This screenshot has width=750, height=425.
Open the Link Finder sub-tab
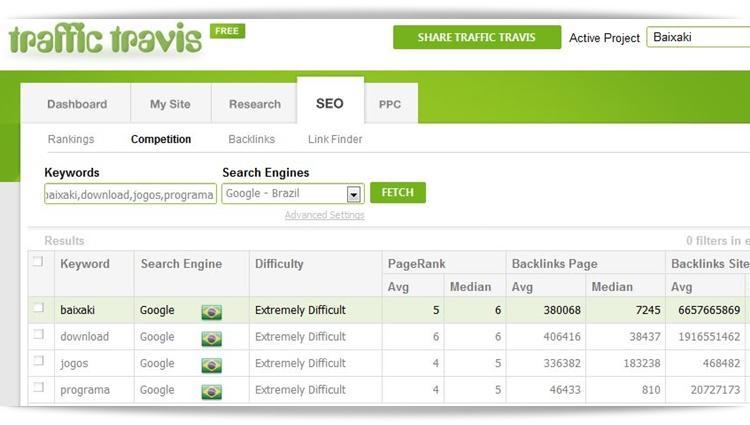pyautogui.click(x=335, y=139)
